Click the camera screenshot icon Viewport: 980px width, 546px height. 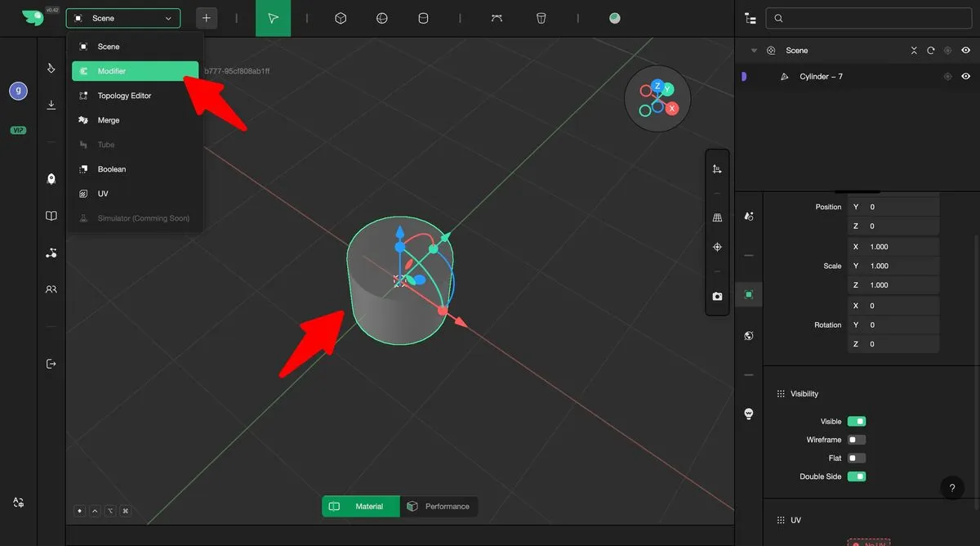tap(717, 296)
